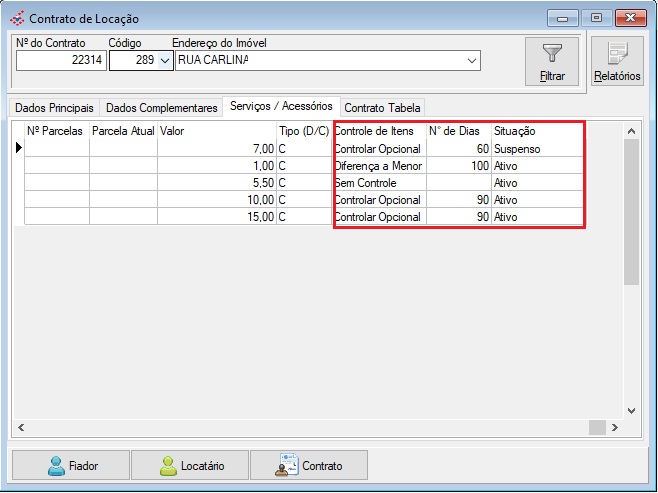Click the vertical scrollbar down arrow
The height and width of the screenshot is (493, 658).
(630, 410)
